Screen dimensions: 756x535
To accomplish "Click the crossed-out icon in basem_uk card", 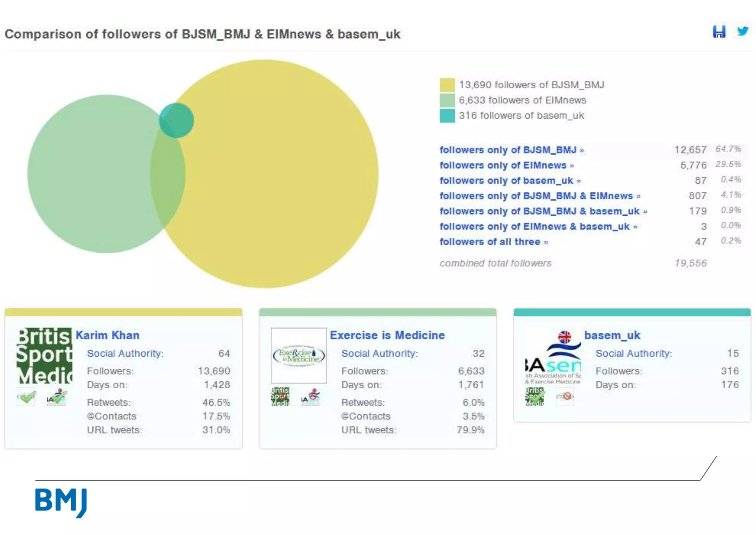I will 565,397.
